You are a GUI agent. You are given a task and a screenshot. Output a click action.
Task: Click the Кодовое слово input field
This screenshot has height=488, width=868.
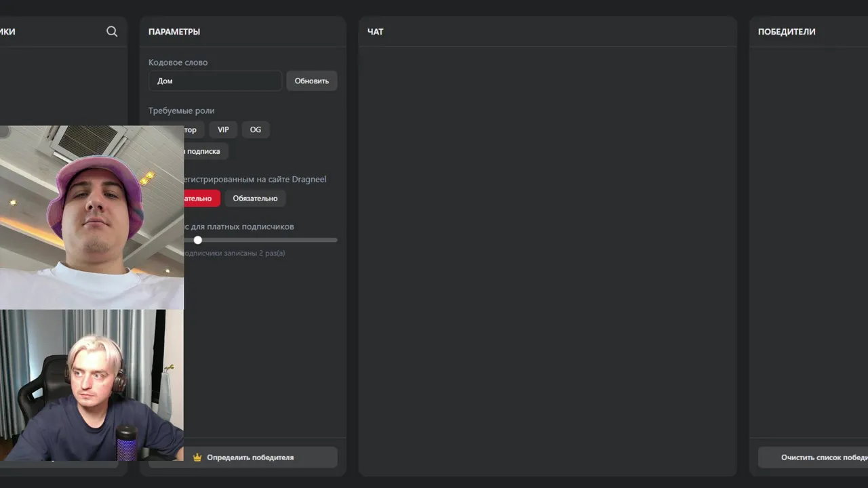[x=215, y=81]
